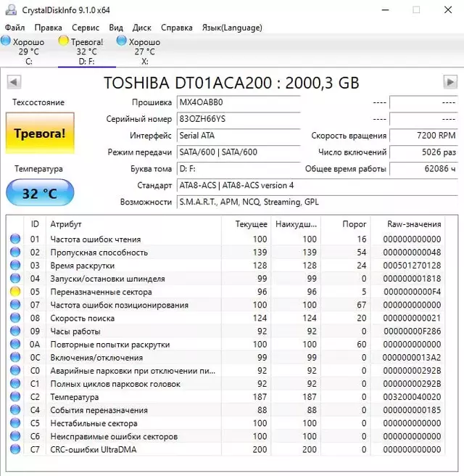464x476 pixels.
Task: Click the 5026 раз power-on count field
Action: pos(423,152)
